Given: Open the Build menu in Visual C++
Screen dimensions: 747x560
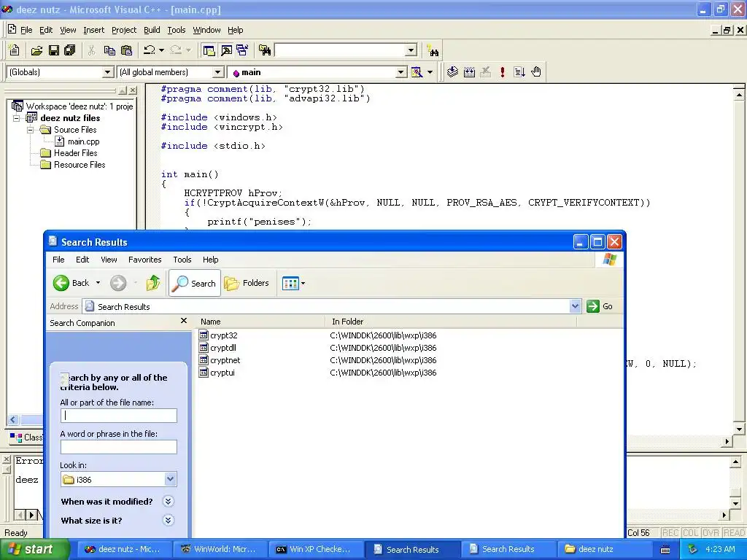Looking at the screenshot, I should pos(152,30).
